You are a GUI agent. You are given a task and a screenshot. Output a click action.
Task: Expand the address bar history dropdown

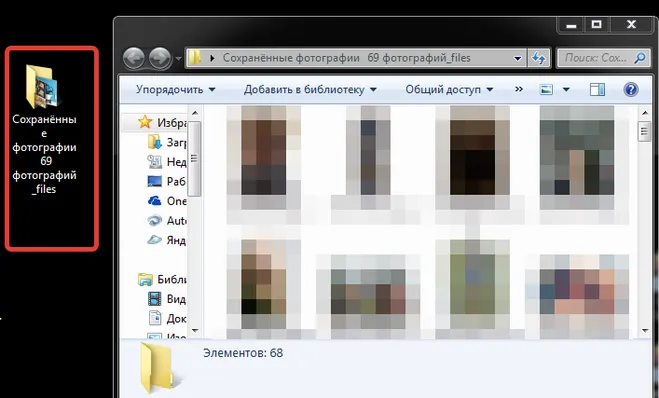[518, 58]
